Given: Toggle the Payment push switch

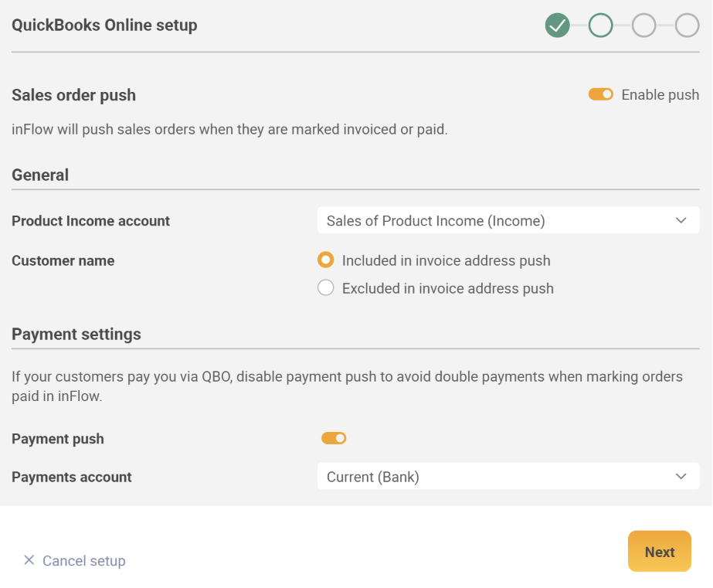Looking at the screenshot, I should (334, 438).
